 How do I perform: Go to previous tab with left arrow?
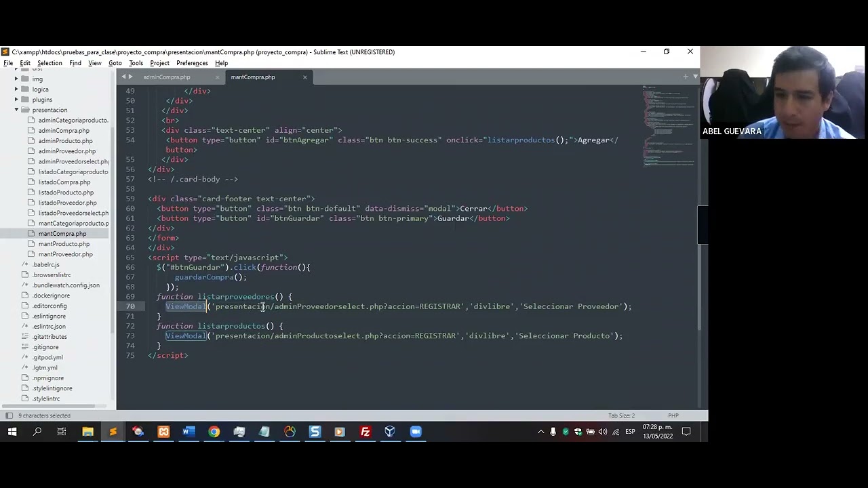click(123, 77)
